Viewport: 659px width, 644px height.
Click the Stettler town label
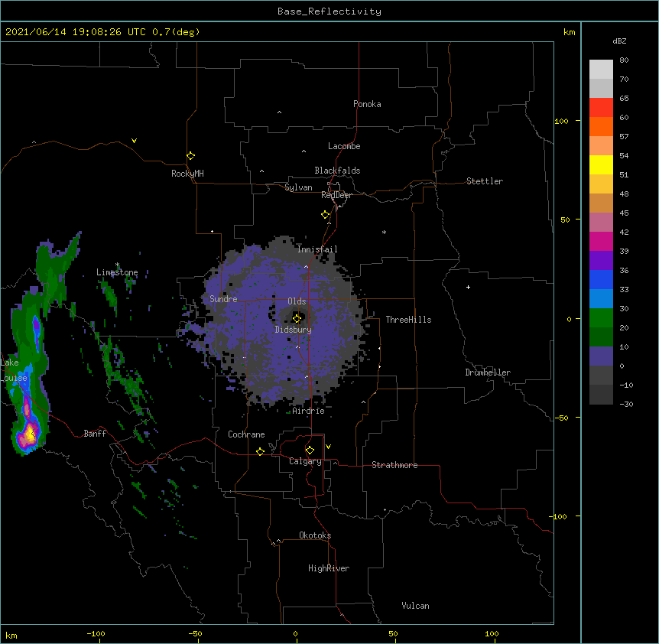tap(485, 181)
